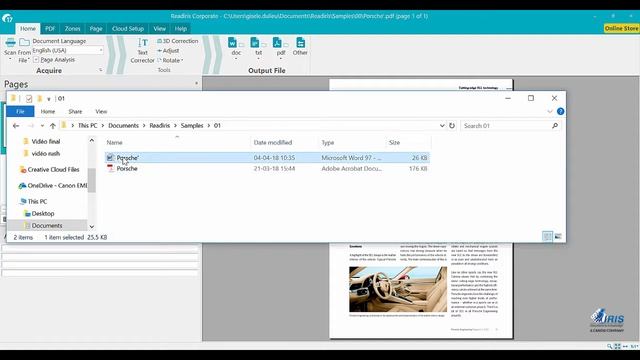
Task: Select Creative Cloud Files in navigation pane
Action: click(49, 169)
